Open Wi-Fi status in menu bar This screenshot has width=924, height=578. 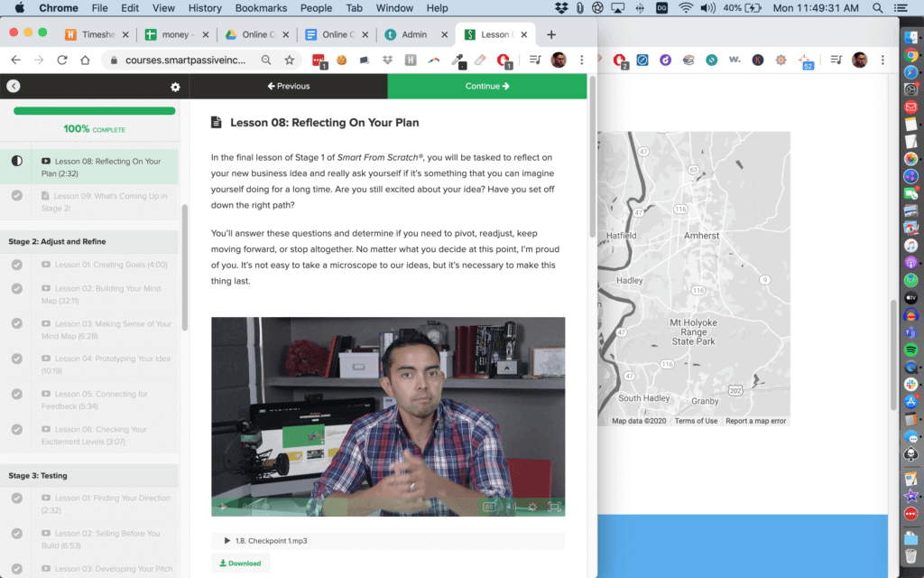coord(685,8)
